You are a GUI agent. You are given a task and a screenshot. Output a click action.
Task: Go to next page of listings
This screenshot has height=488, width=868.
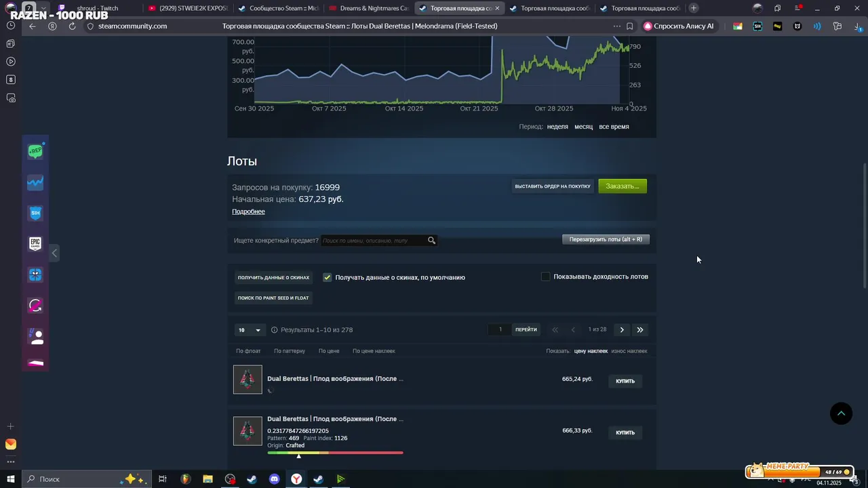(x=622, y=329)
